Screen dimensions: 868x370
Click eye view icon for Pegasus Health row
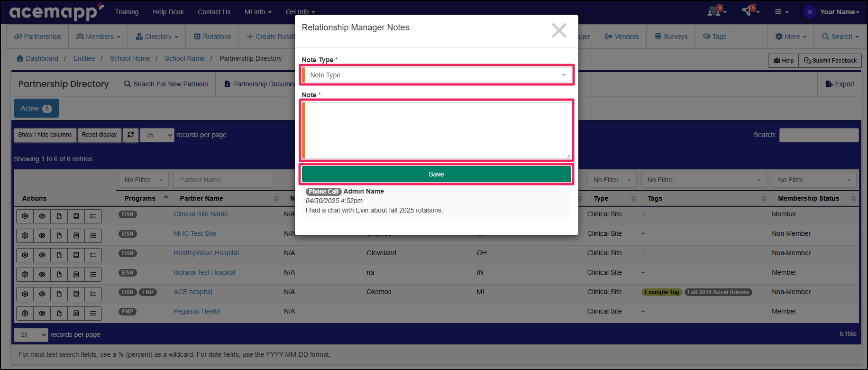click(x=42, y=314)
